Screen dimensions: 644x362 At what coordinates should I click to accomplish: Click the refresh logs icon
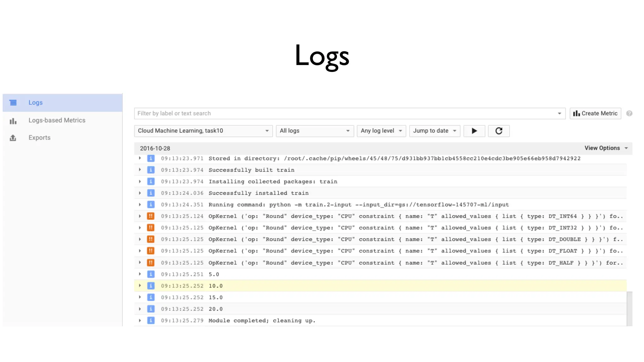click(499, 131)
